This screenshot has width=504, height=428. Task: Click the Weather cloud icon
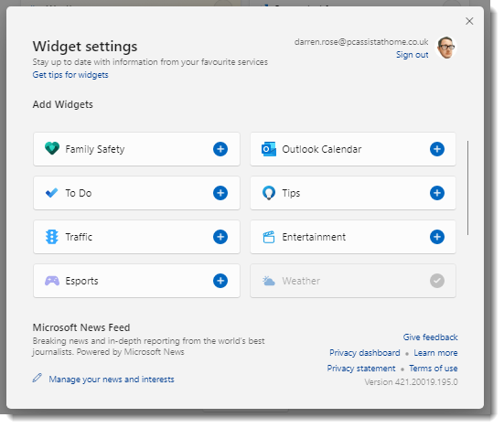269,281
